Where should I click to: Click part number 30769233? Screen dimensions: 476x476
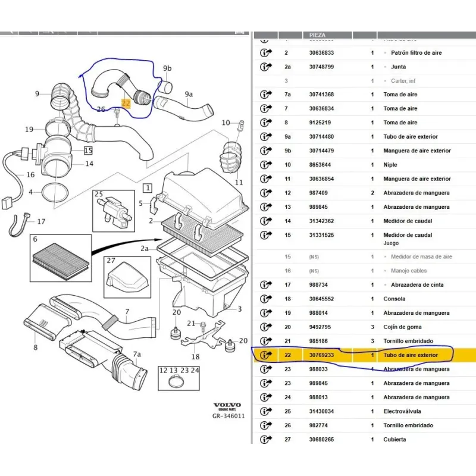tap(322, 355)
